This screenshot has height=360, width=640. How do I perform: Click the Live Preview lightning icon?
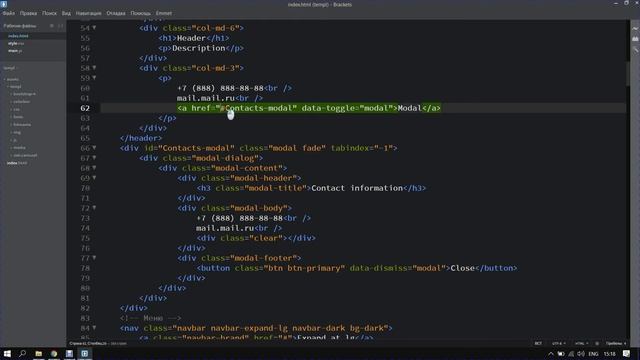(x=635, y=29)
